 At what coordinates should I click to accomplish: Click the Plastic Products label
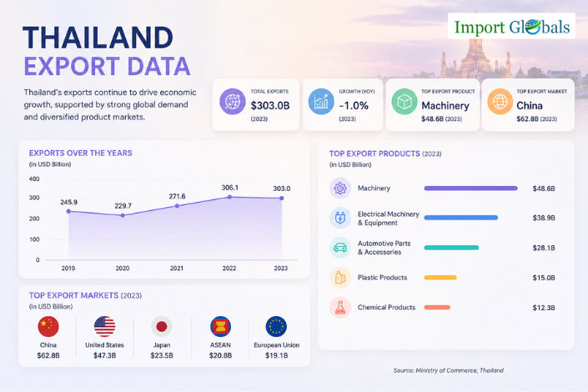tap(383, 278)
